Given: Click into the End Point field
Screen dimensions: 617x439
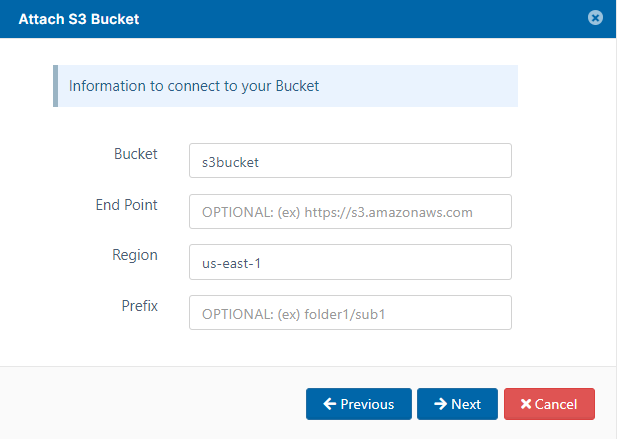Looking at the screenshot, I should pos(350,212).
